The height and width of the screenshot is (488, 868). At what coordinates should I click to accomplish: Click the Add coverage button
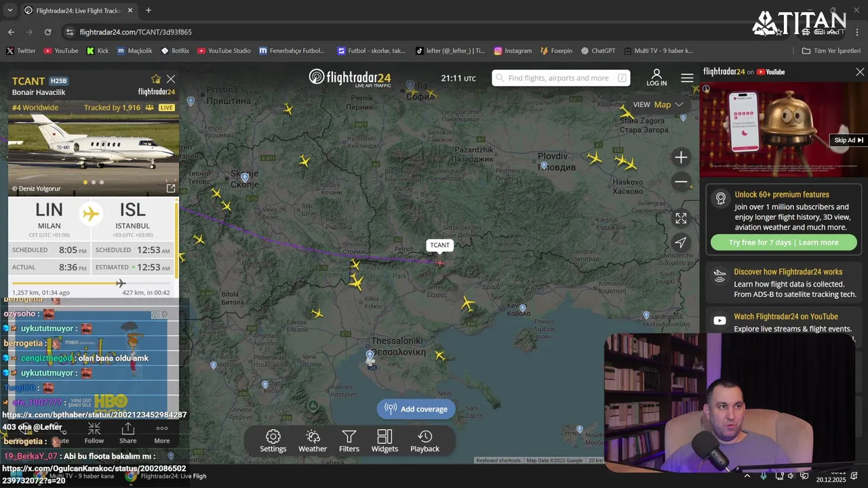coord(416,409)
